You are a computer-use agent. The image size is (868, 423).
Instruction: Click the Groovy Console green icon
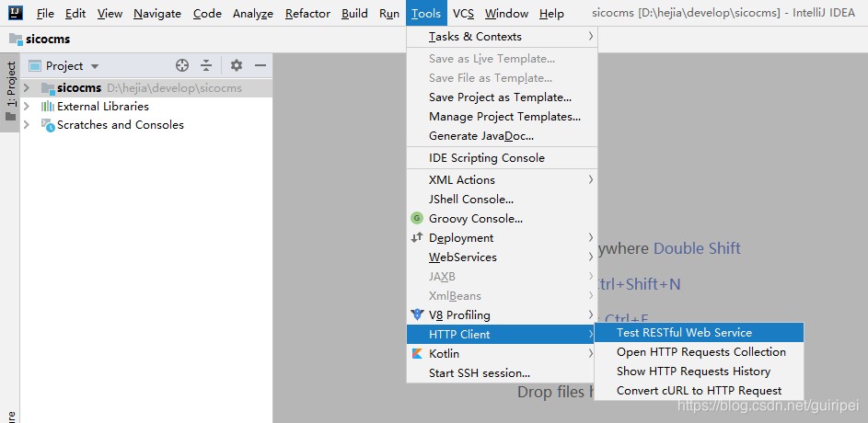tap(417, 219)
